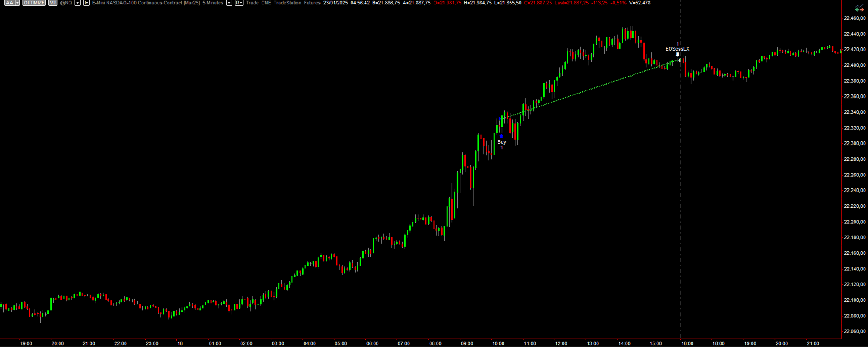Click the white exit marker on the trade line
This screenshot has width=868, height=347.
(679, 60)
